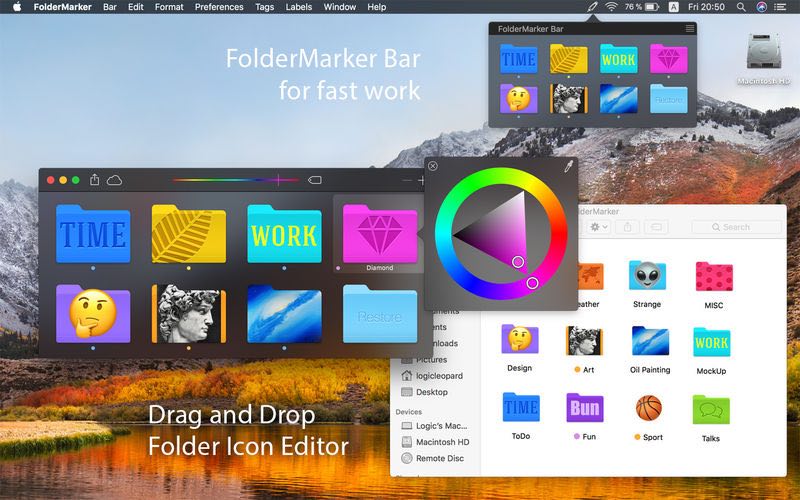Select the Restore folder in the editor grid
This screenshot has width=800, height=500.
(x=380, y=314)
